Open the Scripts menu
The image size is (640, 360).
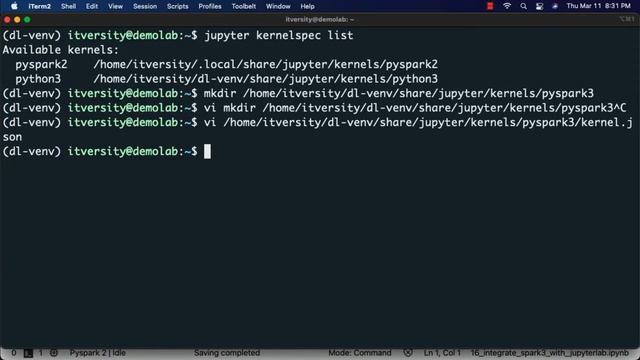178,7
